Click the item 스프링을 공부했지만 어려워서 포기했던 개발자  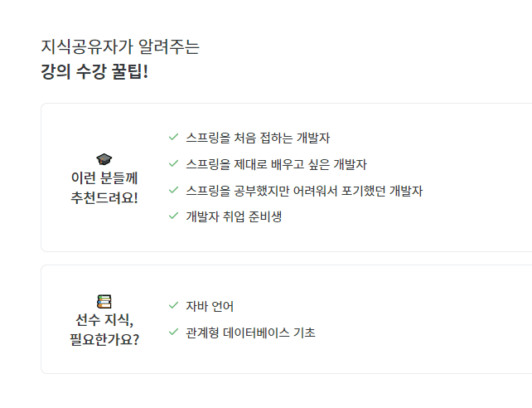pyautogui.click(x=304, y=191)
